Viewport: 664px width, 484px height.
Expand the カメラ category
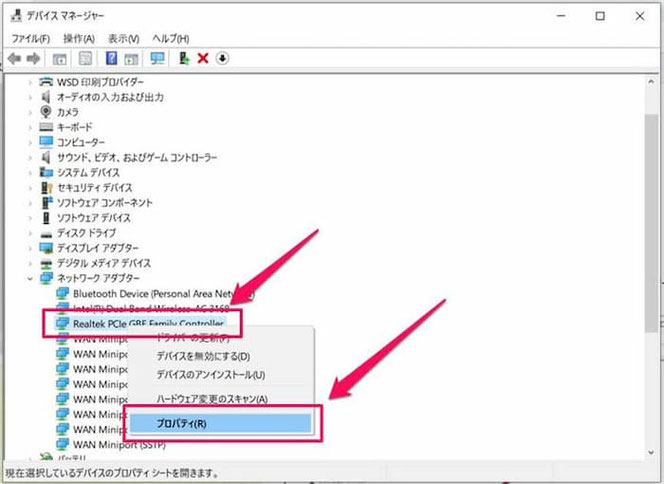(x=30, y=112)
